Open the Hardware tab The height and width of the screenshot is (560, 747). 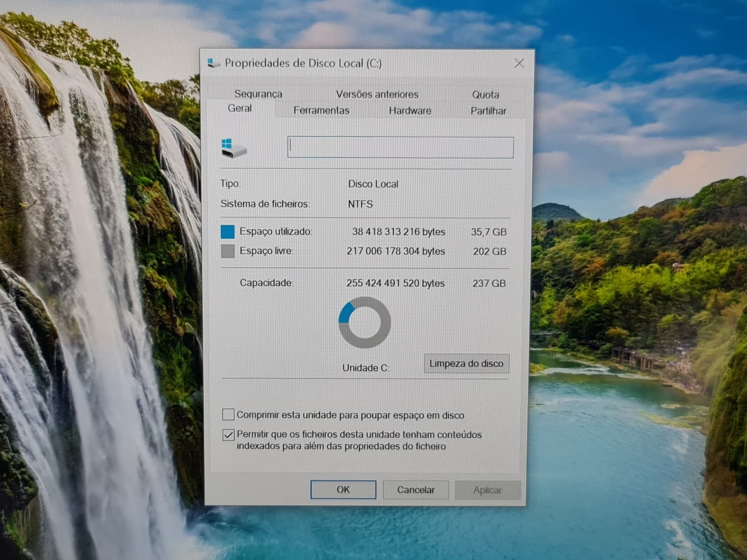(x=410, y=111)
